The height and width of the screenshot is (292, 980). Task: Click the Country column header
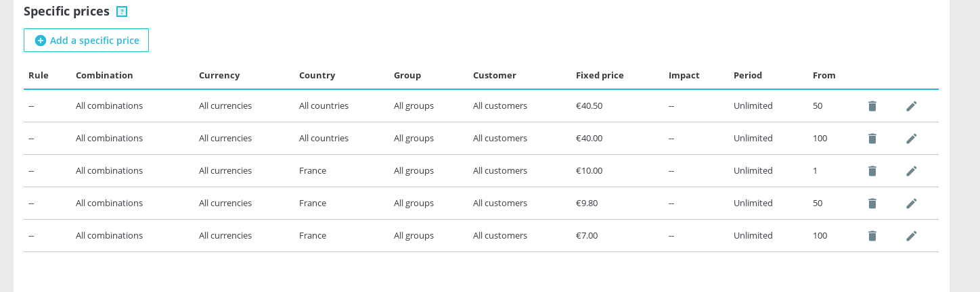click(x=317, y=76)
